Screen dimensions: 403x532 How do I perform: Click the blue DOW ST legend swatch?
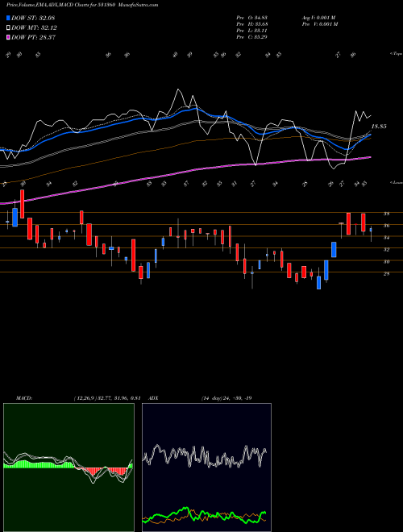[9, 18]
